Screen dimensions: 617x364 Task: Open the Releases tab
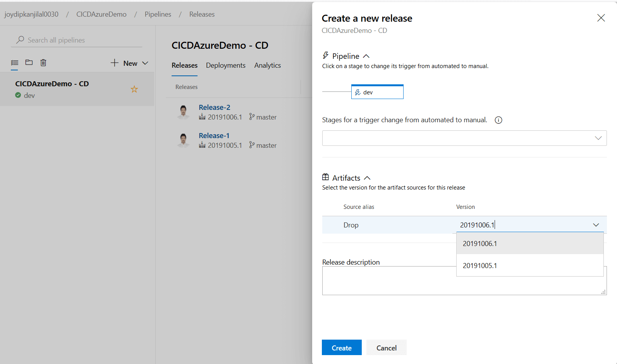[184, 65]
